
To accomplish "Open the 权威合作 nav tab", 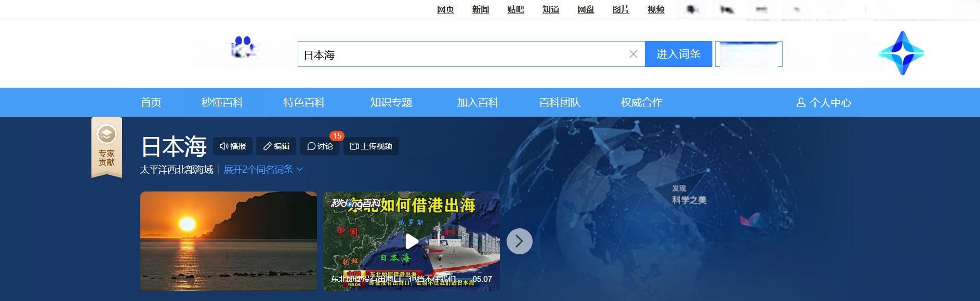I will 641,103.
